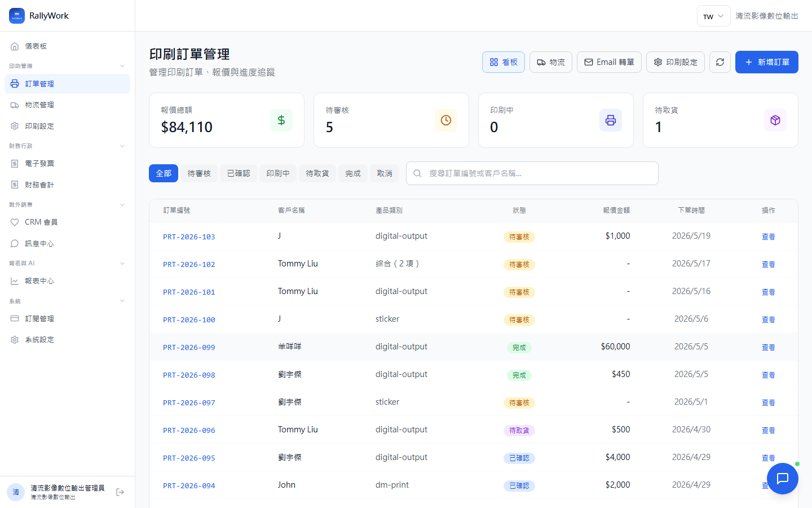The width and height of the screenshot is (812, 508).
Task: Click the RallyWork logo icon
Action: (x=17, y=16)
